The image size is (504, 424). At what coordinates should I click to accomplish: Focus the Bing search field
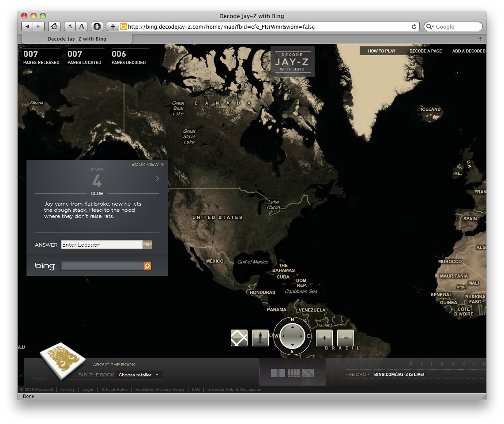102,266
